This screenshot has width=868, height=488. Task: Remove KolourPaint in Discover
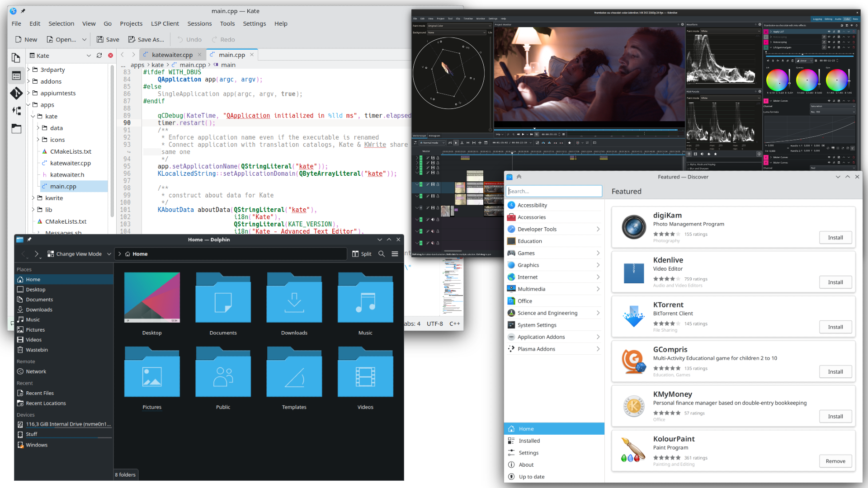pyautogui.click(x=835, y=461)
